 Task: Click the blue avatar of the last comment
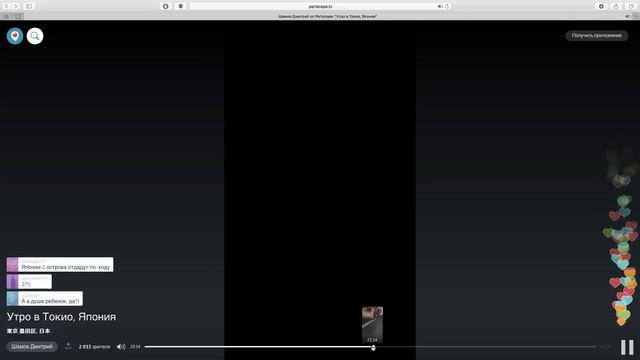(x=12, y=299)
